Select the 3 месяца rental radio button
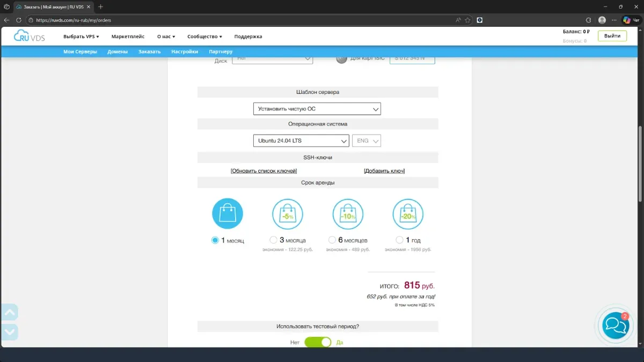Image resolution: width=644 pixels, height=362 pixels. [x=274, y=240]
